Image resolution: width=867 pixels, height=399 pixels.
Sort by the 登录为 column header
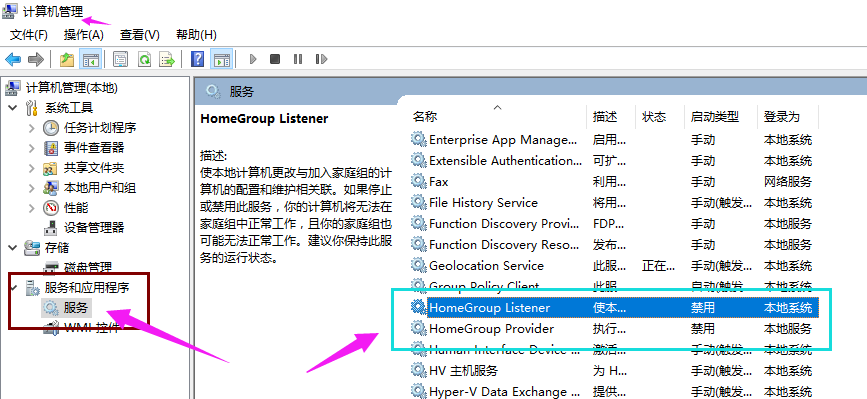click(x=782, y=117)
